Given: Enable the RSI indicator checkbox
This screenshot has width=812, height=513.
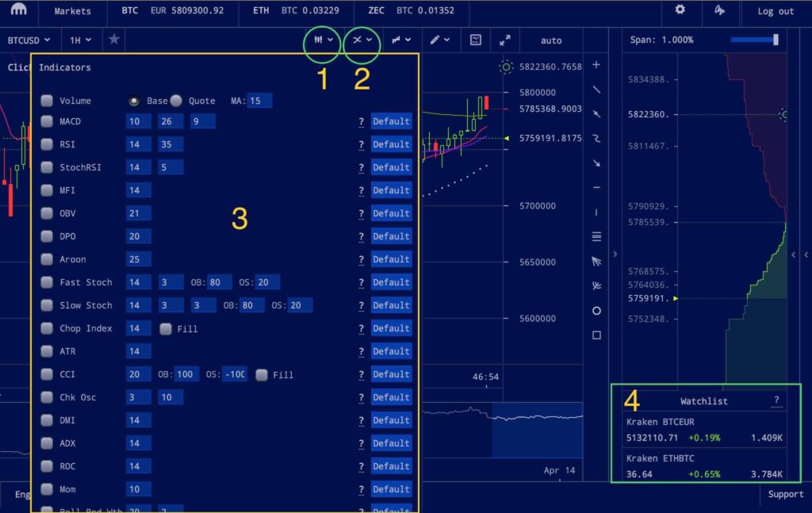Looking at the screenshot, I should [x=47, y=144].
